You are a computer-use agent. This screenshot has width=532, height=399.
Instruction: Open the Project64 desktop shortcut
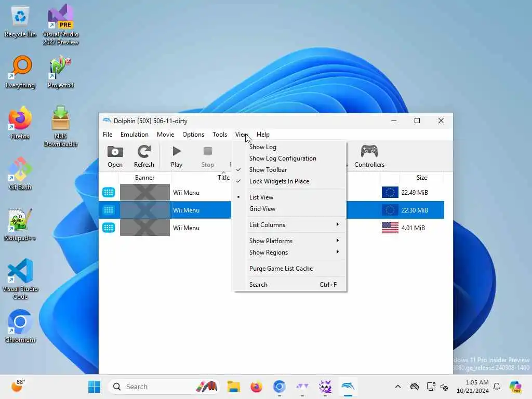[61, 72]
